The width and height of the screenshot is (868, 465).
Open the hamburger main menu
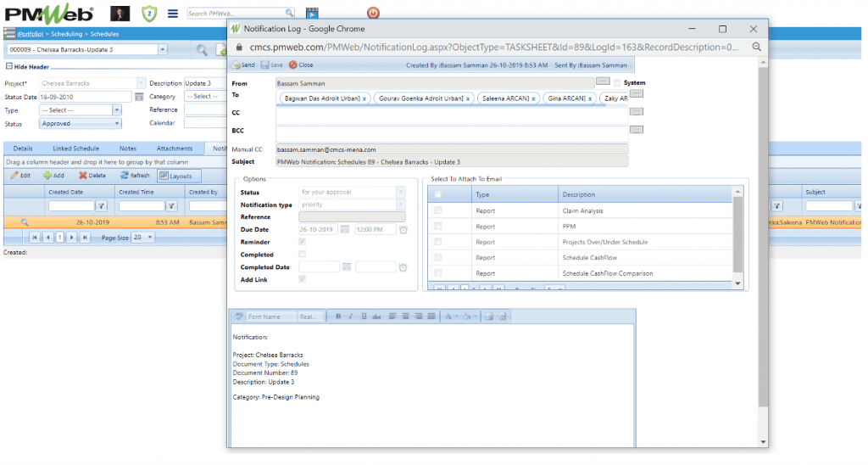coord(173,14)
